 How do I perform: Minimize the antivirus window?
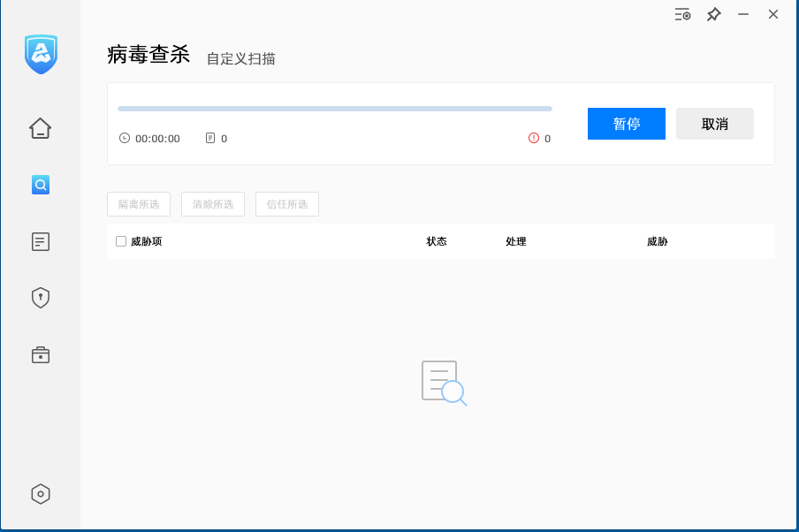[x=743, y=14]
